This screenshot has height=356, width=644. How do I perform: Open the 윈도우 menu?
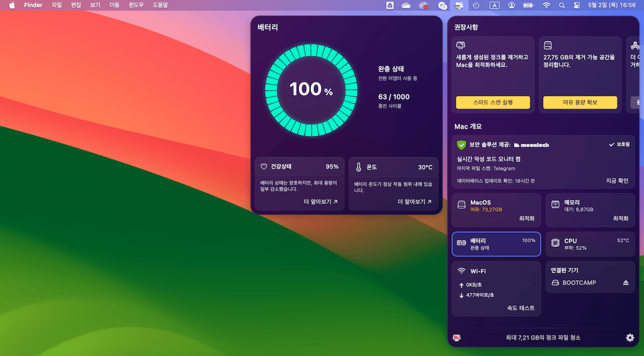(x=136, y=5)
